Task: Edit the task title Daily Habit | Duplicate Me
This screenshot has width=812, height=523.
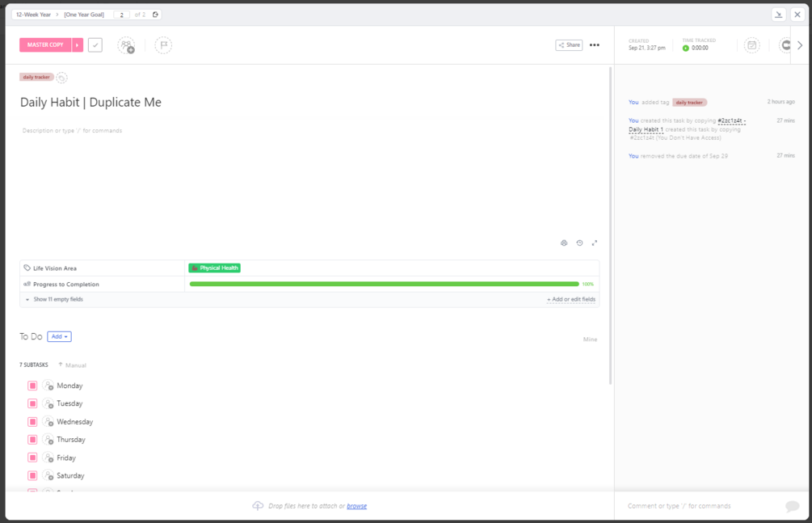Action: [x=90, y=102]
